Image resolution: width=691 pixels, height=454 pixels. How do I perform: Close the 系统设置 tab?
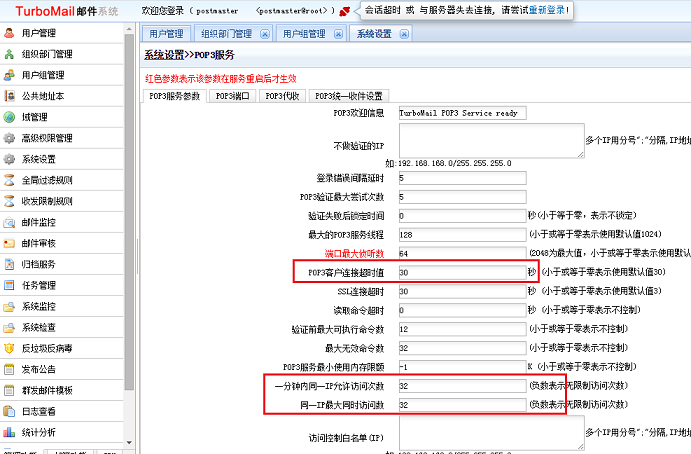point(404,34)
